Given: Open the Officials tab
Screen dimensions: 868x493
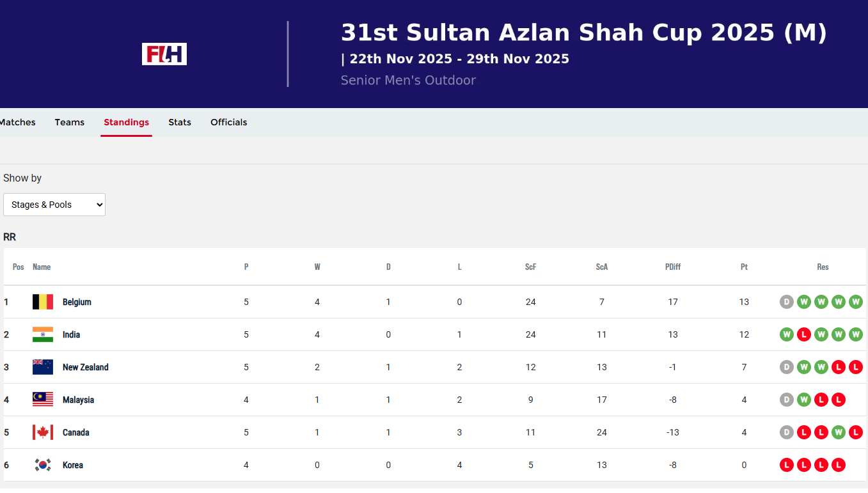Looking at the screenshot, I should [x=228, y=122].
